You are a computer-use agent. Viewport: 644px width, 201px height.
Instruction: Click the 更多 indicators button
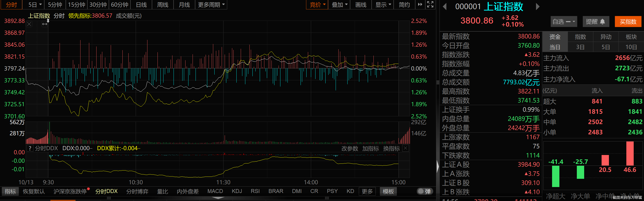click(x=367, y=192)
